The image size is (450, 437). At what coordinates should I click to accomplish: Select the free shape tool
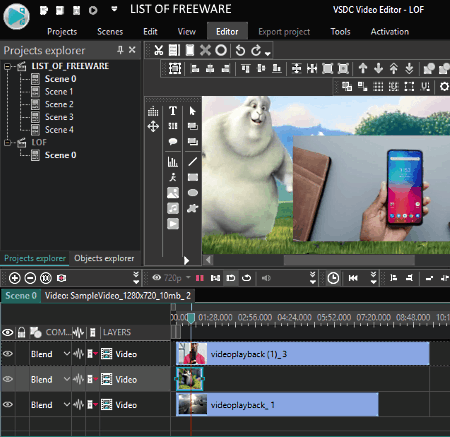click(193, 208)
